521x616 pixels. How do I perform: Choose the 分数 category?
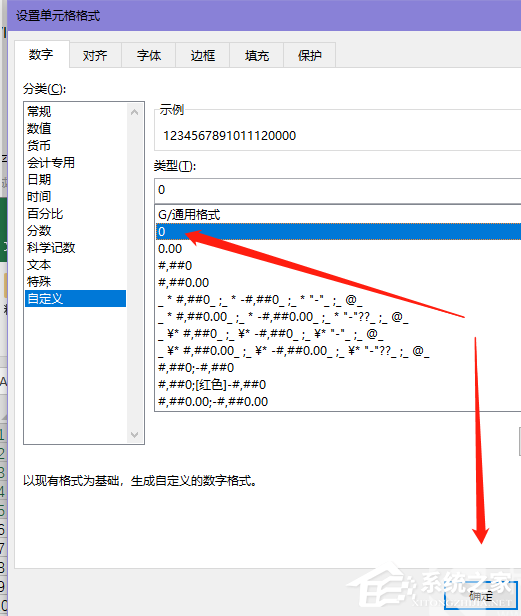click(75, 231)
